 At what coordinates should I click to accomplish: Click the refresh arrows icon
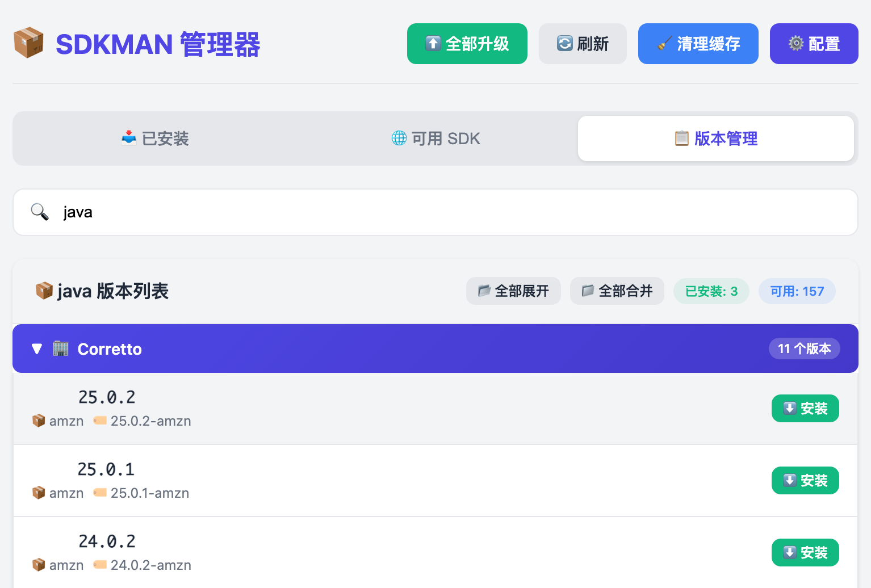564,44
